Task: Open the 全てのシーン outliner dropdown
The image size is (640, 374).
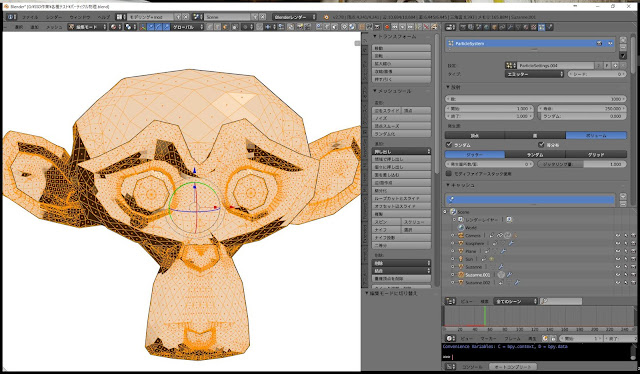Action: coord(516,301)
